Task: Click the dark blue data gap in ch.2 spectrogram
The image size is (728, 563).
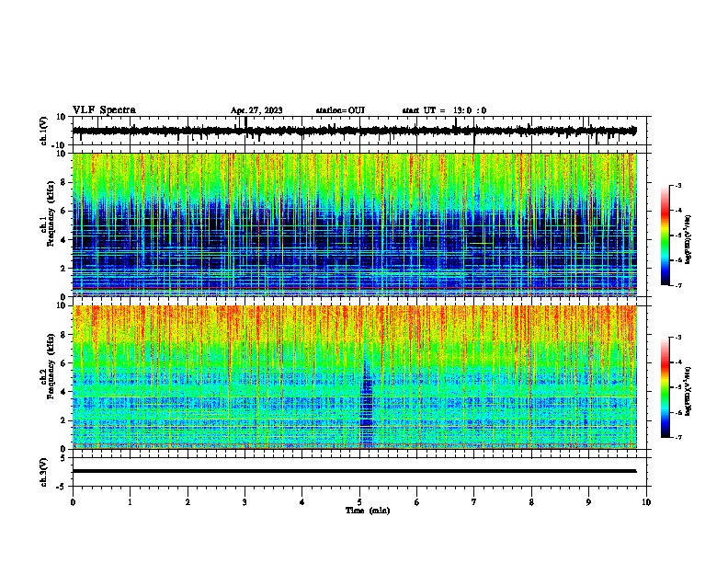Action: [367, 402]
